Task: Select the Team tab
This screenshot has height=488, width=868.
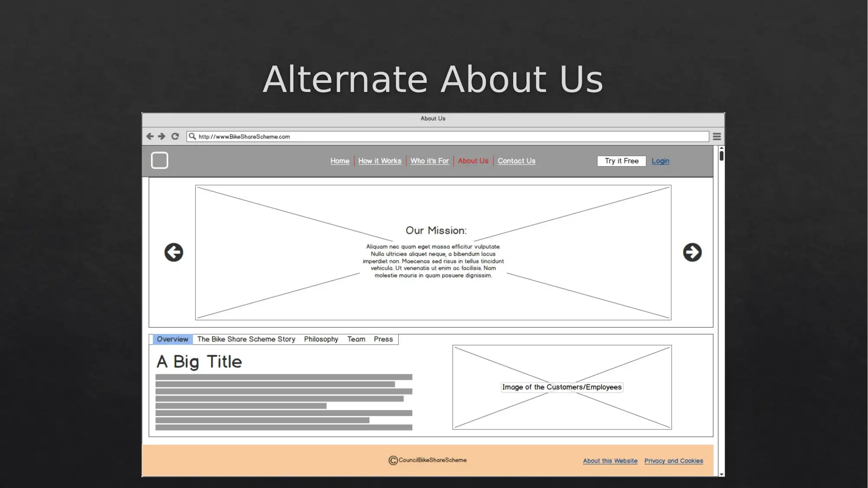Action: 356,339
